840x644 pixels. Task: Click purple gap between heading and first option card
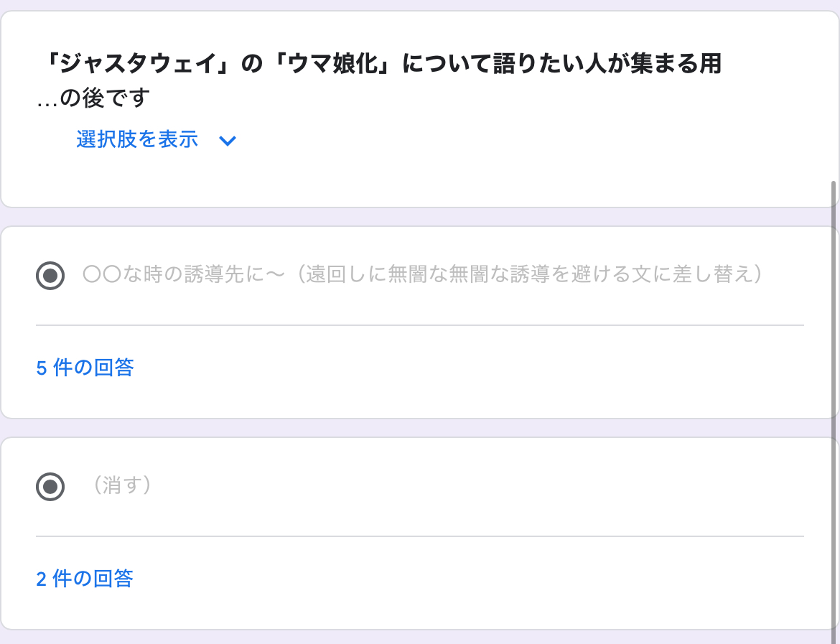[416, 217]
